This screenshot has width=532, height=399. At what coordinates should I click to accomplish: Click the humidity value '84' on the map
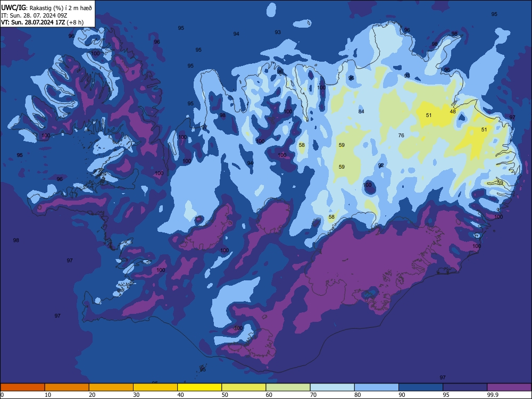[x=361, y=111]
